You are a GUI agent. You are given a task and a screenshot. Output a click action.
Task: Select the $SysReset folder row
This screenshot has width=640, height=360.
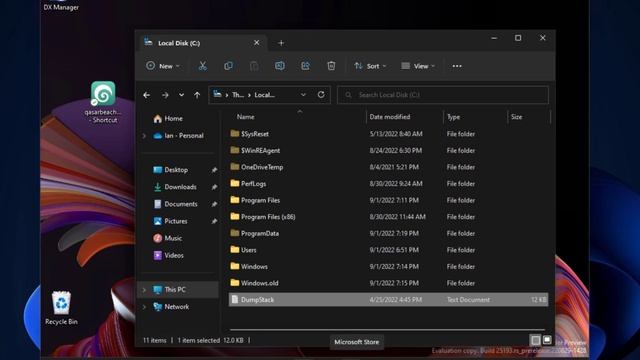point(388,134)
